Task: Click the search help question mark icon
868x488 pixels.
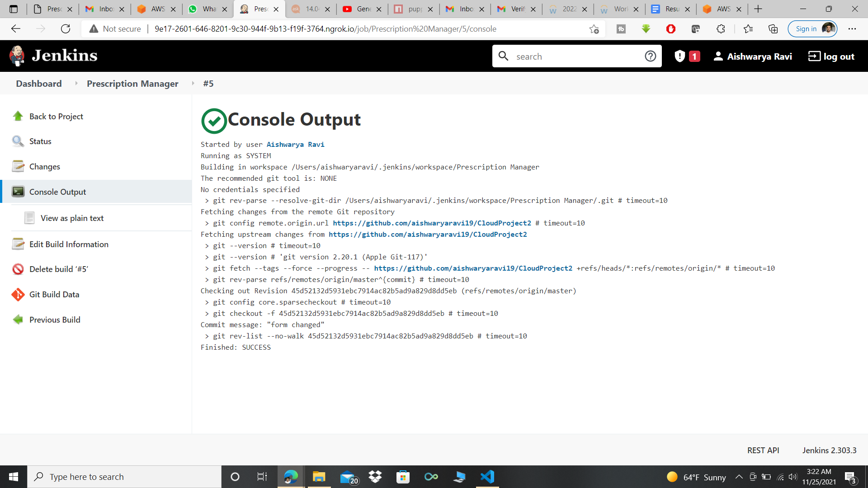Action: pos(650,56)
